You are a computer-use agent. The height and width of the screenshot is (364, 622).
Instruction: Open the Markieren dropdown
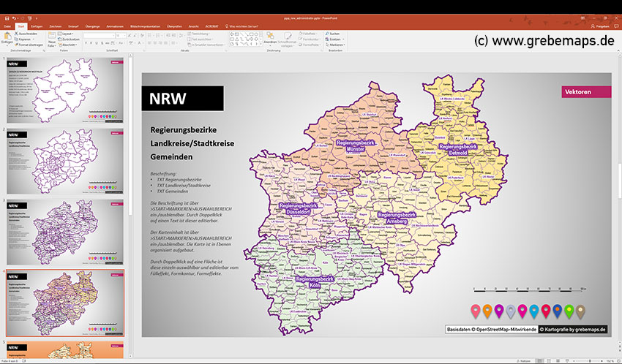click(337, 45)
